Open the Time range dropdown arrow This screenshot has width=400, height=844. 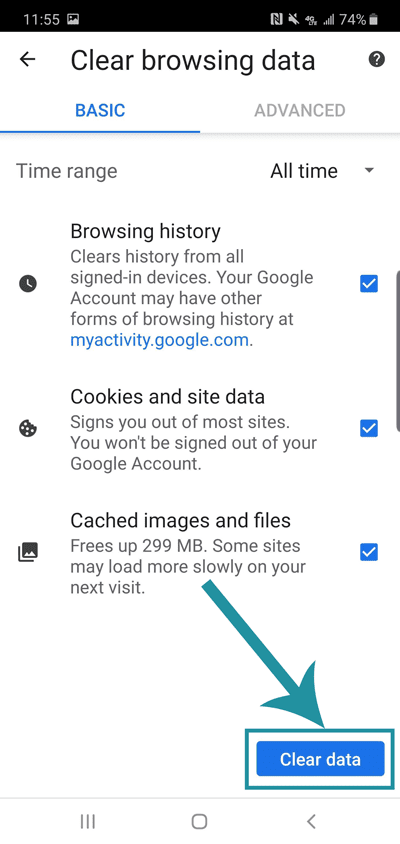(x=369, y=171)
